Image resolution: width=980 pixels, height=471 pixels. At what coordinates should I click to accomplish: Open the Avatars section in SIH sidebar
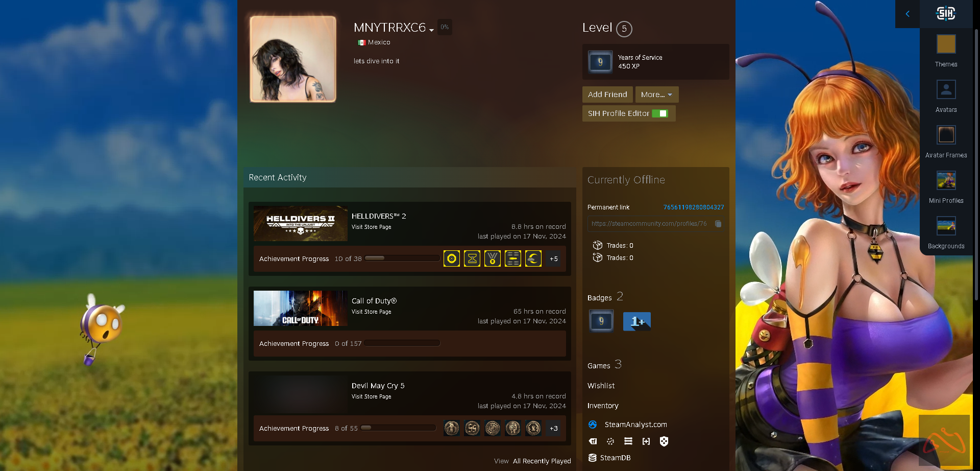(946, 90)
